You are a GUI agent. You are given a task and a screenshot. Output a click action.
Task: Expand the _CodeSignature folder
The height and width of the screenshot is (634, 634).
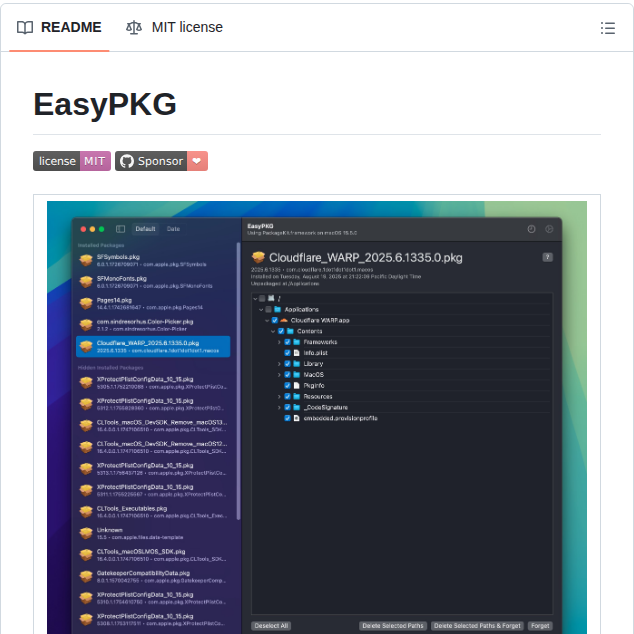pos(279,408)
